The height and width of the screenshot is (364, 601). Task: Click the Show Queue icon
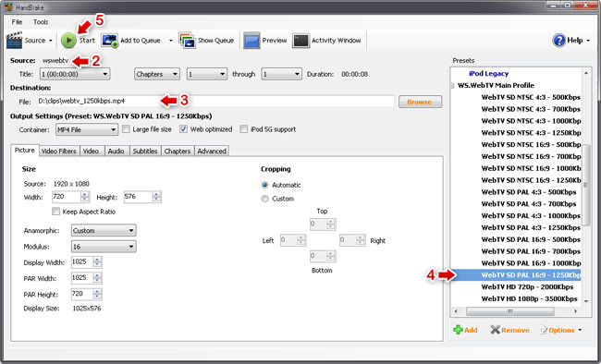(188, 41)
